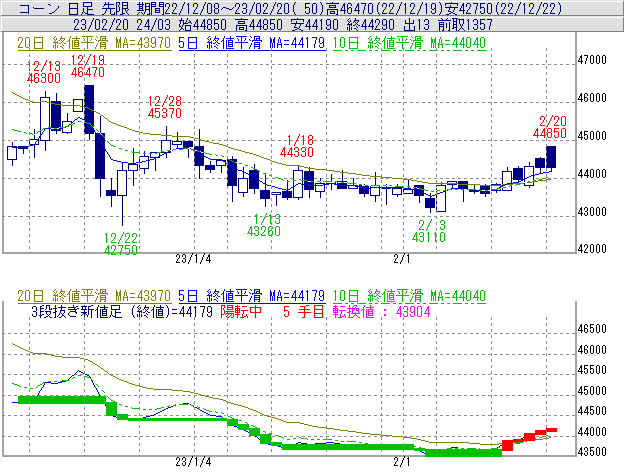Viewport: 624px width, 475px height.
Task: Click the 45000 upper chart axis label
Action: click(x=592, y=136)
